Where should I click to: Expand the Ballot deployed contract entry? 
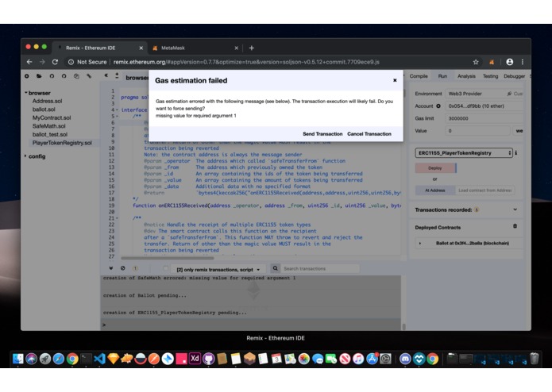[x=419, y=244]
